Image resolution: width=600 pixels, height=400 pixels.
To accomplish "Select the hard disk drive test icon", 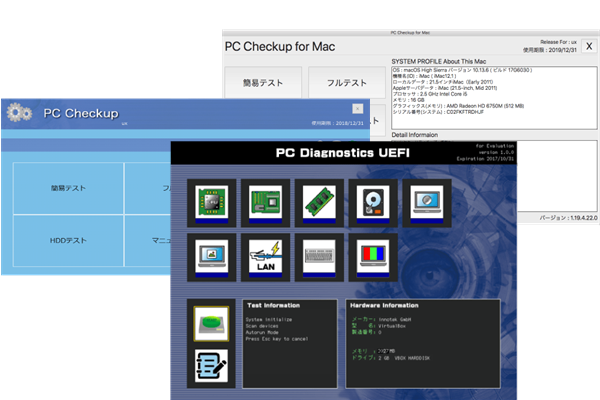I will point(373,203).
